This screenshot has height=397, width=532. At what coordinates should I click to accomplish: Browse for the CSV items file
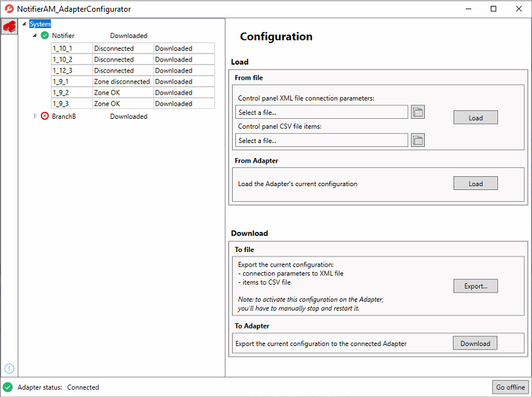coord(418,140)
